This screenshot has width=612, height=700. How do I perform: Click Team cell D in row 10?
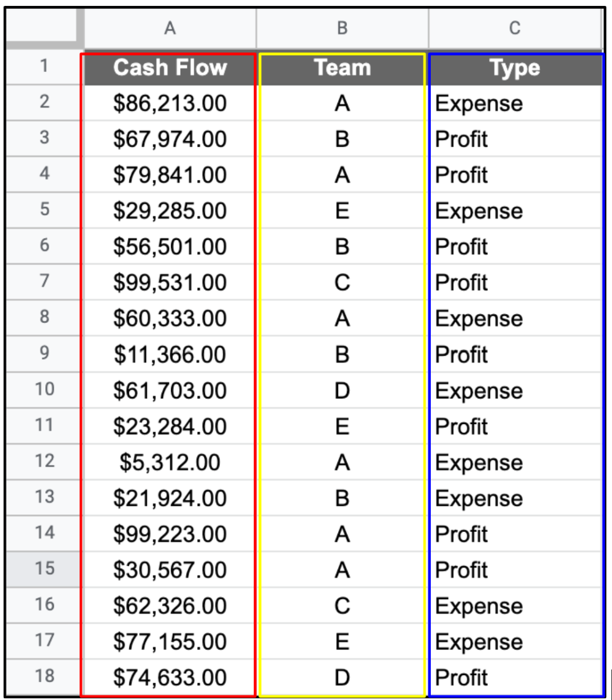pos(342,391)
